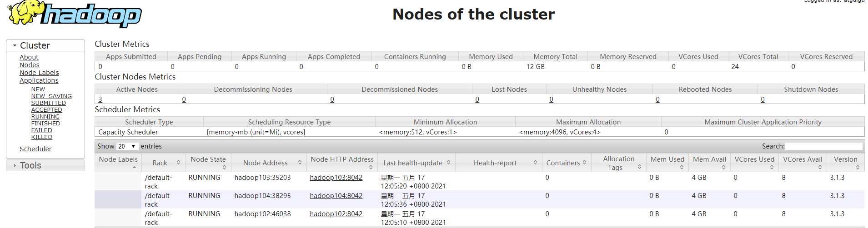Click the Hadoop elephant logo

click(x=75, y=14)
